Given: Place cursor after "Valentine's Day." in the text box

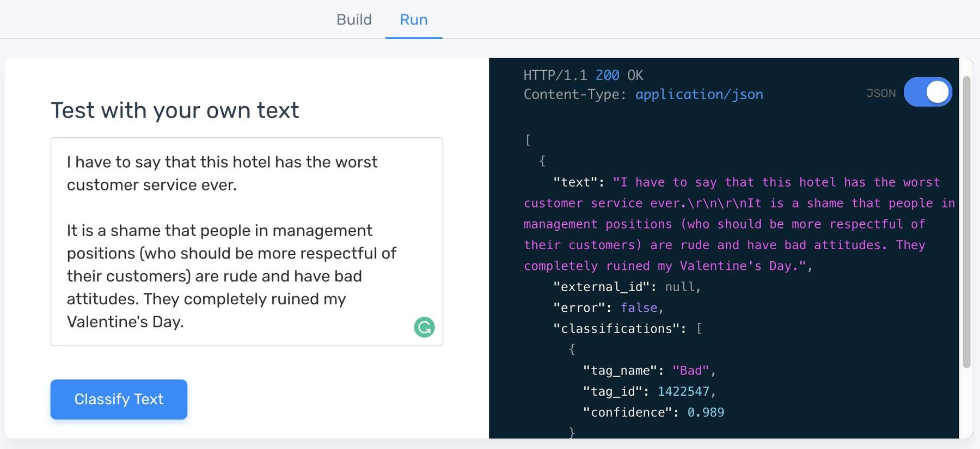Looking at the screenshot, I should point(185,322).
